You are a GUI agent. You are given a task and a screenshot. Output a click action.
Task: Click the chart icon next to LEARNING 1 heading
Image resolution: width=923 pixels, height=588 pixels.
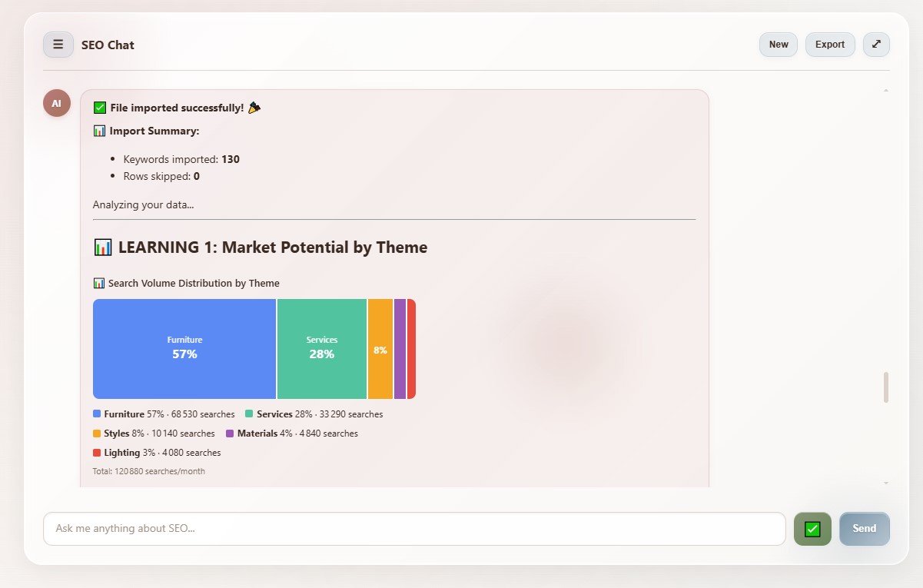click(x=103, y=247)
